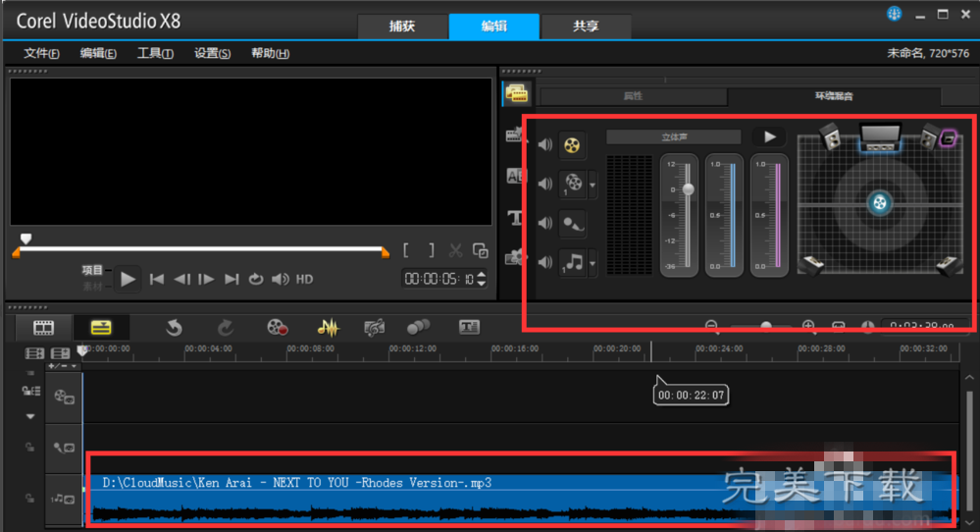980x532 pixels.
Task: Mute the project audio in sound mixer
Action: (545, 145)
